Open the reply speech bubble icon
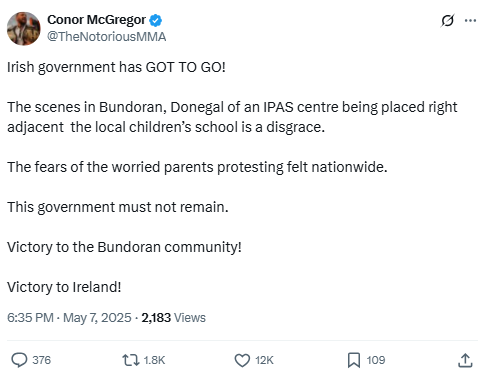 [19, 360]
